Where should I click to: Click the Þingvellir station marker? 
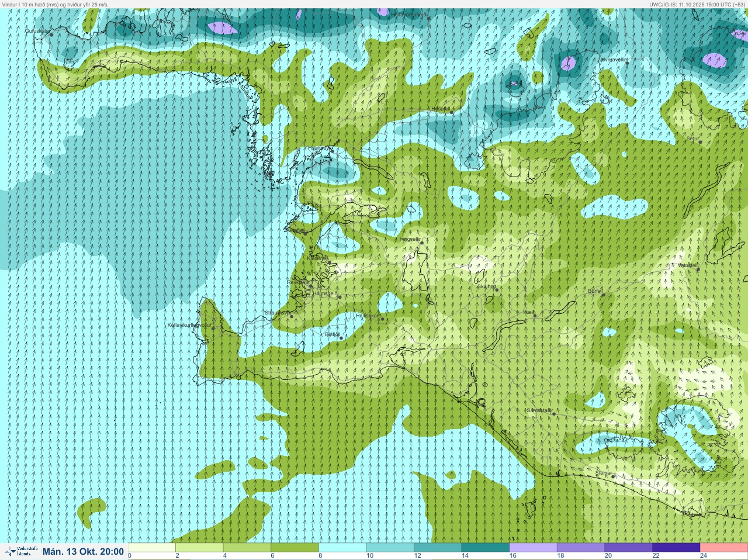(x=421, y=242)
